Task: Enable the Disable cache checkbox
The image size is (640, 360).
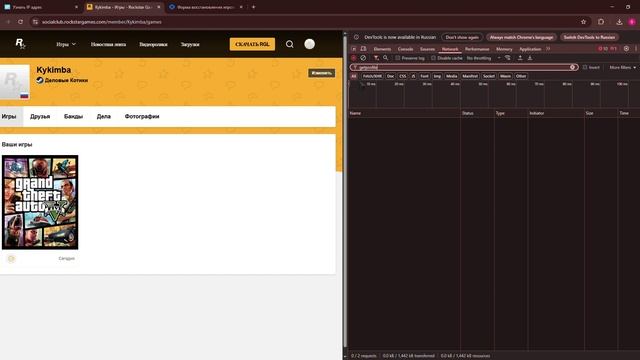Action: point(433,58)
